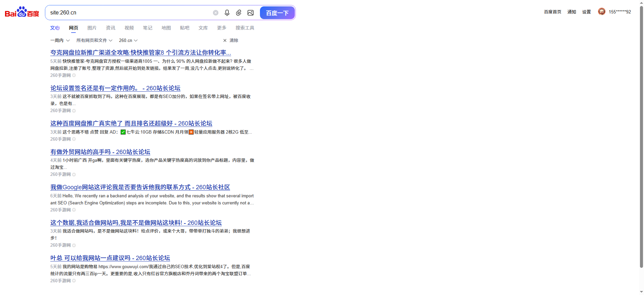Click the source badge under 我做Google网站 result

(74, 210)
